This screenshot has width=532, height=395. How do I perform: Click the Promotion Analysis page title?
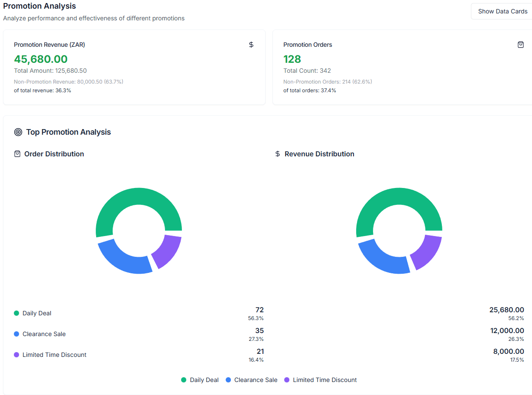pyautogui.click(x=39, y=6)
